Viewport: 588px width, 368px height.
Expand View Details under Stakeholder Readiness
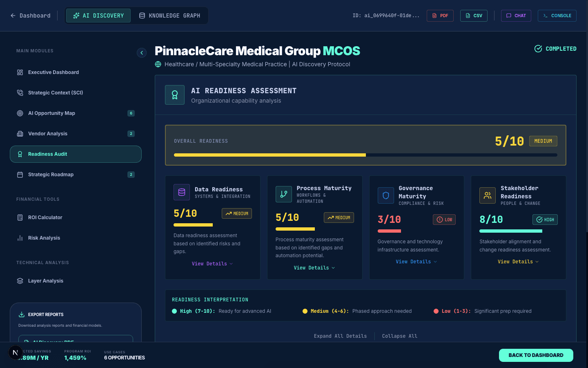pyautogui.click(x=518, y=262)
